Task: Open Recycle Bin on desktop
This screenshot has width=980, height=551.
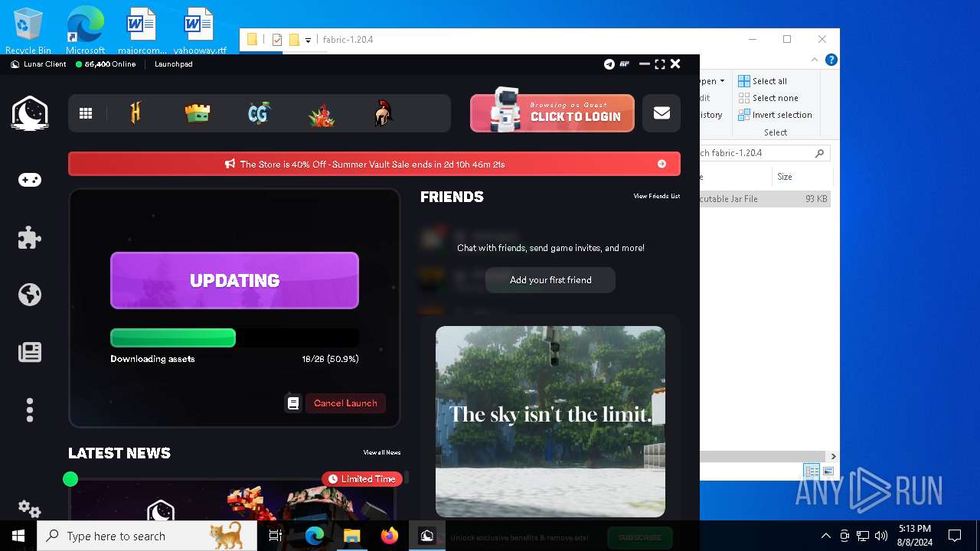Action: 28,31
